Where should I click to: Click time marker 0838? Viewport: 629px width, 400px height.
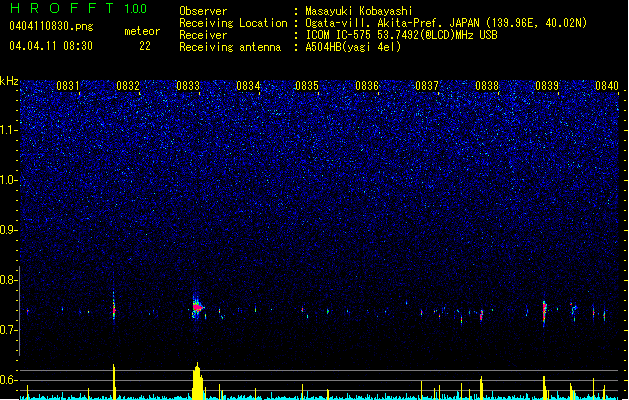coord(487,86)
